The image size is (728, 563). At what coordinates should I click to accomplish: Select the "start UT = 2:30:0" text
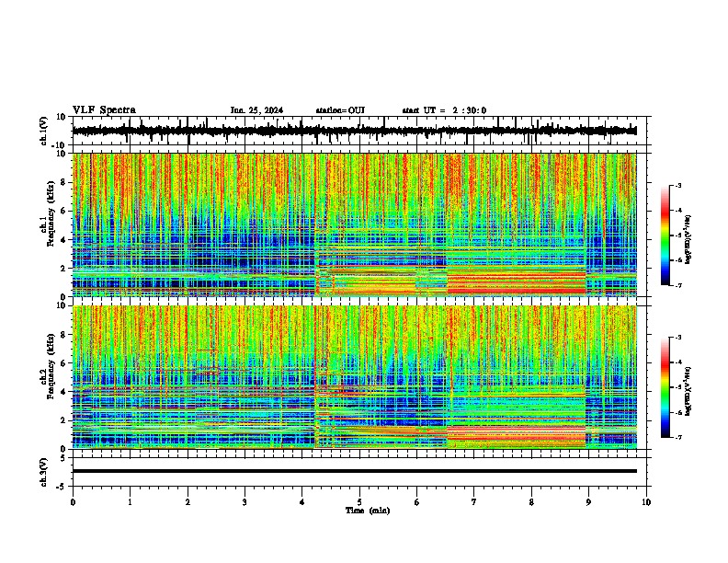coord(444,110)
